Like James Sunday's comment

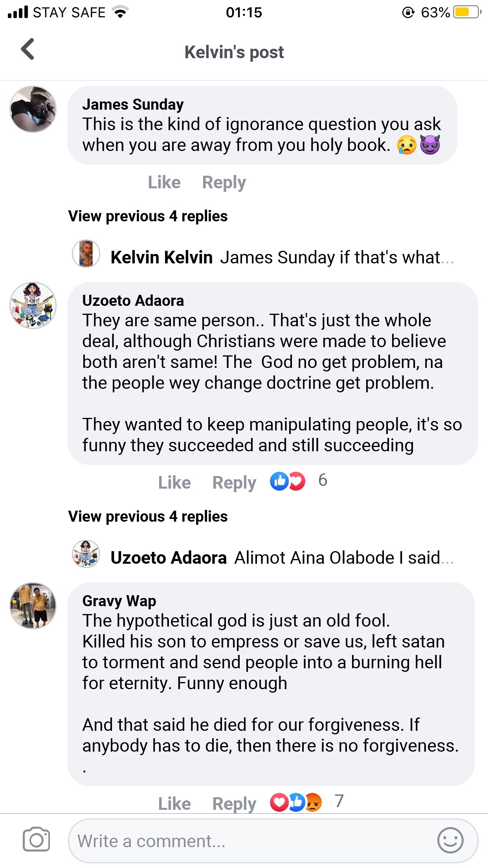coord(164,182)
